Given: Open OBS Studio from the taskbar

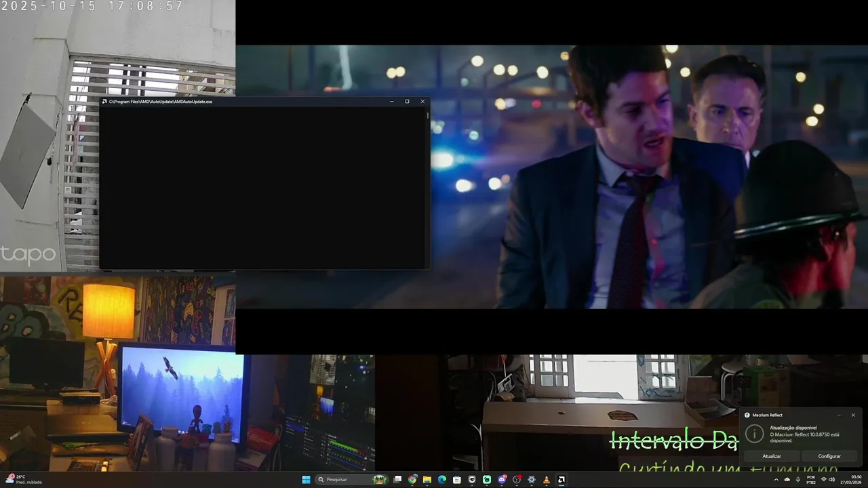Looking at the screenshot, I should (517, 480).
